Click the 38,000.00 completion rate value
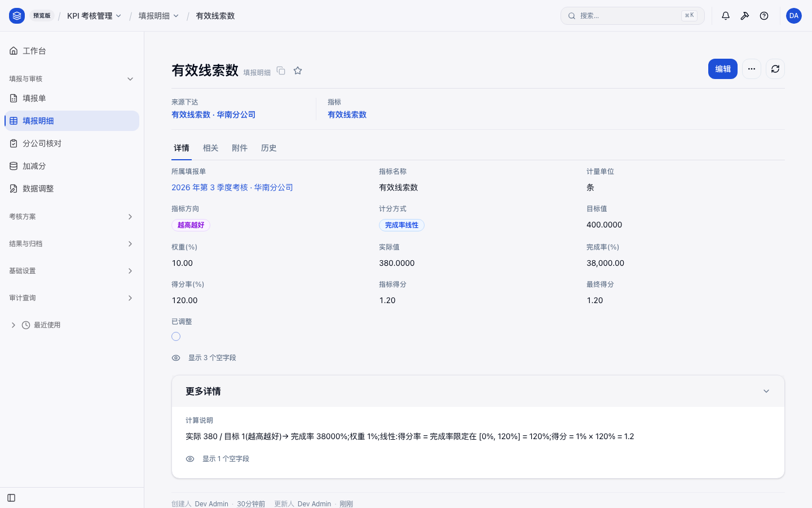The height and width of the screenshot is (508, 812). pos(606,263)
